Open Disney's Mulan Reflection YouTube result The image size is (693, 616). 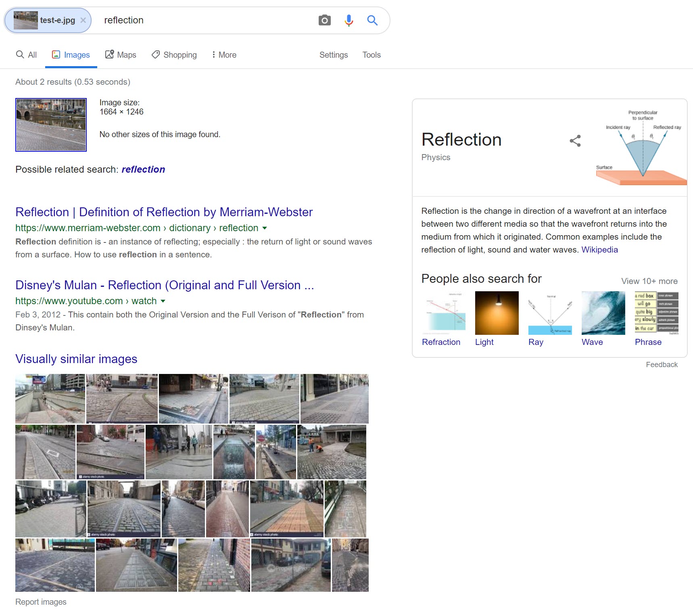(165, 285)
